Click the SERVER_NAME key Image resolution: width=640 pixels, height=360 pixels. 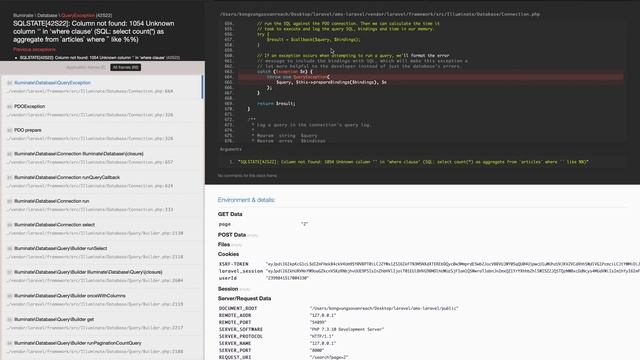pos(235,343)
